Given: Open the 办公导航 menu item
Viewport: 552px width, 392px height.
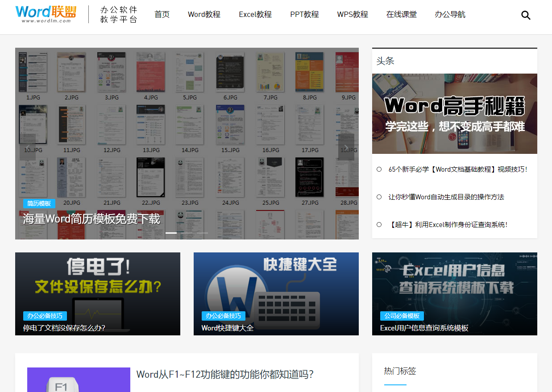Looking at the screenshot, I should coord(450,14).
